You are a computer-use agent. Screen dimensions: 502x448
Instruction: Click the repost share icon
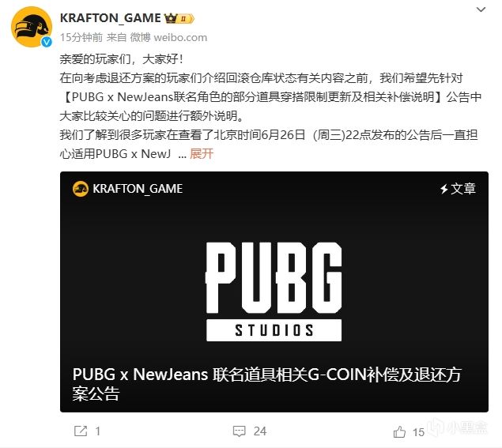(81, 431)
